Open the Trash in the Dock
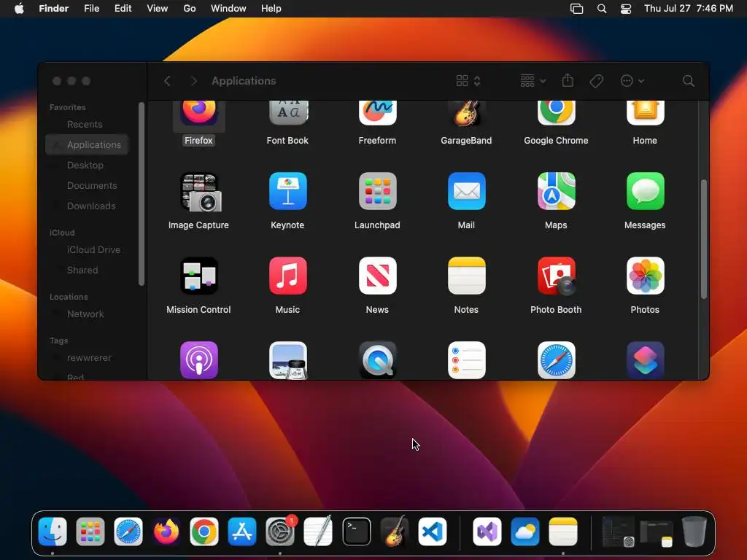This screenshot has width=747, height=560. [x=694, y=532]
